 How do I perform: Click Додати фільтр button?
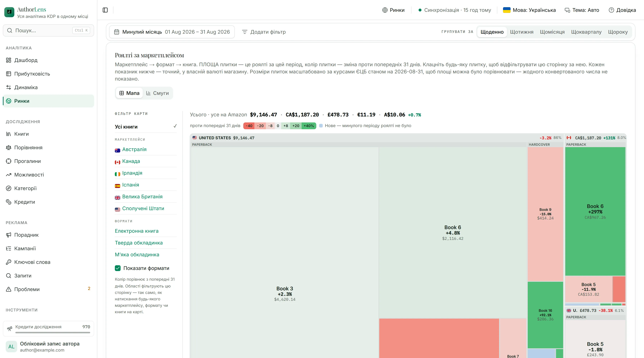(x=264, y=32)
